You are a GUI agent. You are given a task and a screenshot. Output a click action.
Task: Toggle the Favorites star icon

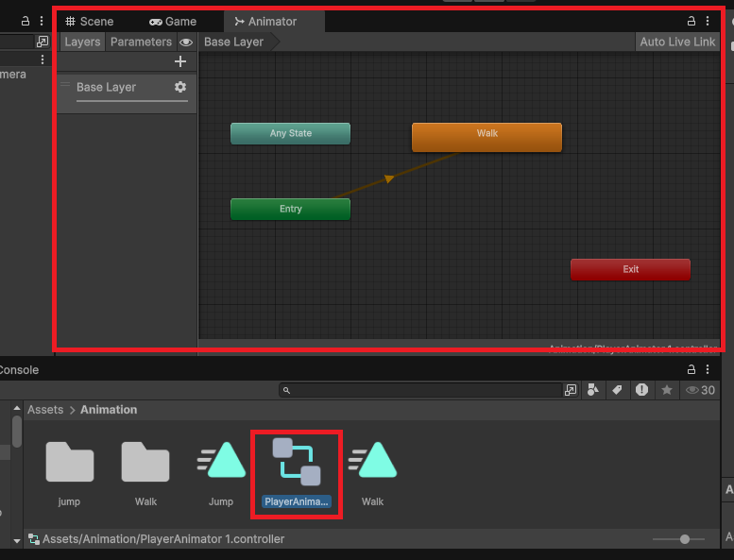coord(667,390)
